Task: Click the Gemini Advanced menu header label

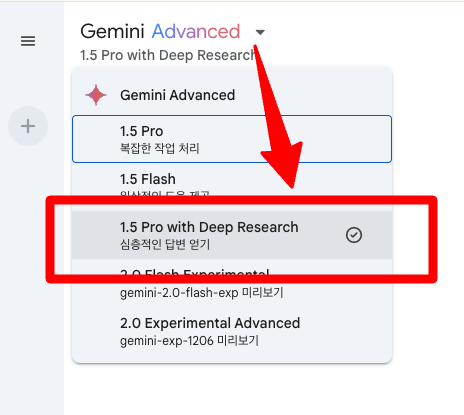Action: pyautogui.click(x=177, y=95)
